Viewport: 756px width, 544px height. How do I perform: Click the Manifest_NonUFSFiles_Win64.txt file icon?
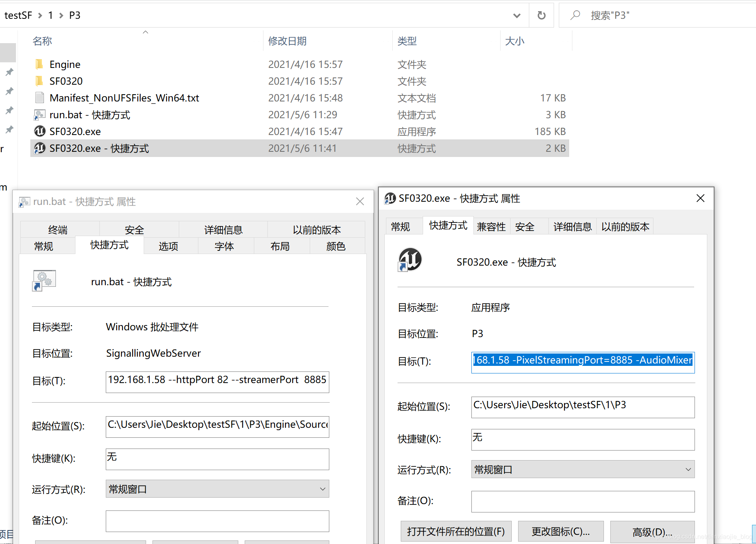(40, 98)
